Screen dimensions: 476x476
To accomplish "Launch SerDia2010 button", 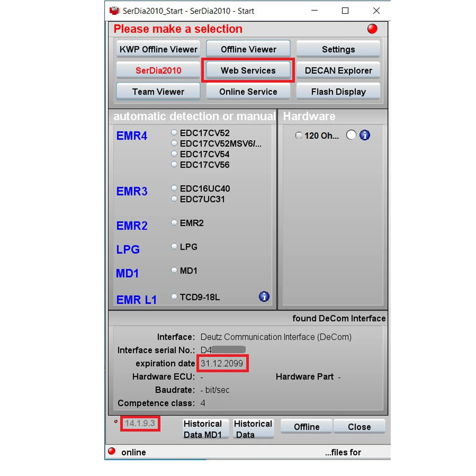I will pos(158,70).
